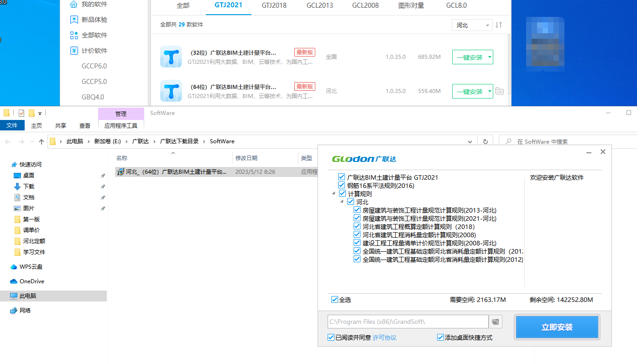Select 此电脑 in the navigation pane
This screenshot has width=637, height=364.
[53, 296]
